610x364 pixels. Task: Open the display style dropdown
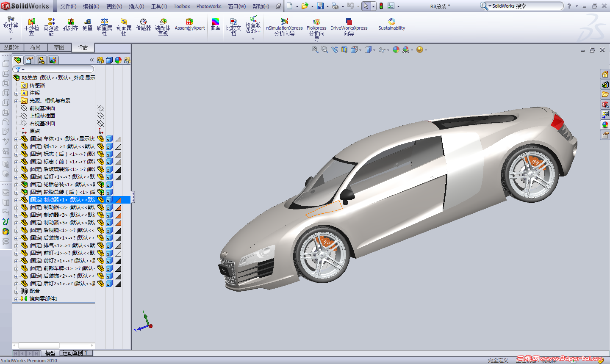coord(374,50)
